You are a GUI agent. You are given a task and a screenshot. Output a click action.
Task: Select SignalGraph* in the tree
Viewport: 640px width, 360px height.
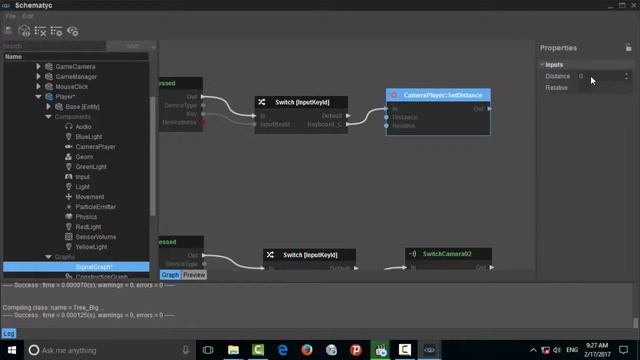click(76, 267)
